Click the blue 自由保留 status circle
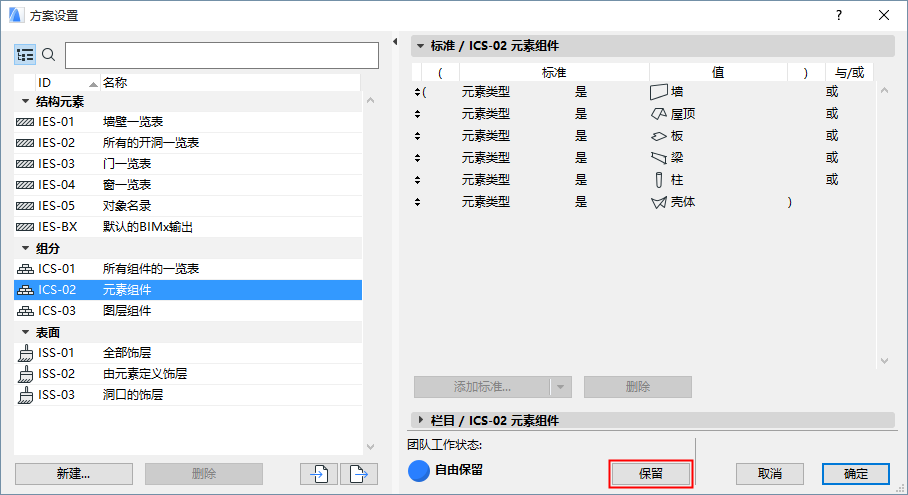 pos(419,471)
